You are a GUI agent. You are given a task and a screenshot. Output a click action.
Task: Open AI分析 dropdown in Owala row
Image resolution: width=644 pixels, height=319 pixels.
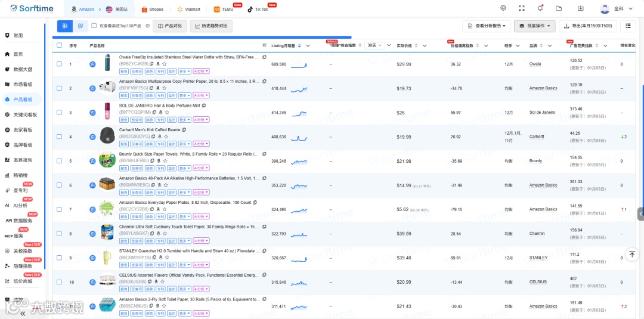click(x=202, y=71)
